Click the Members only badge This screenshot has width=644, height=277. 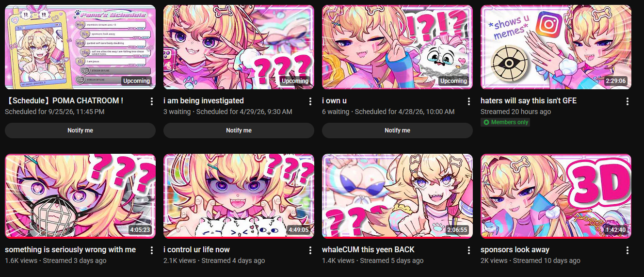[505, 122]
